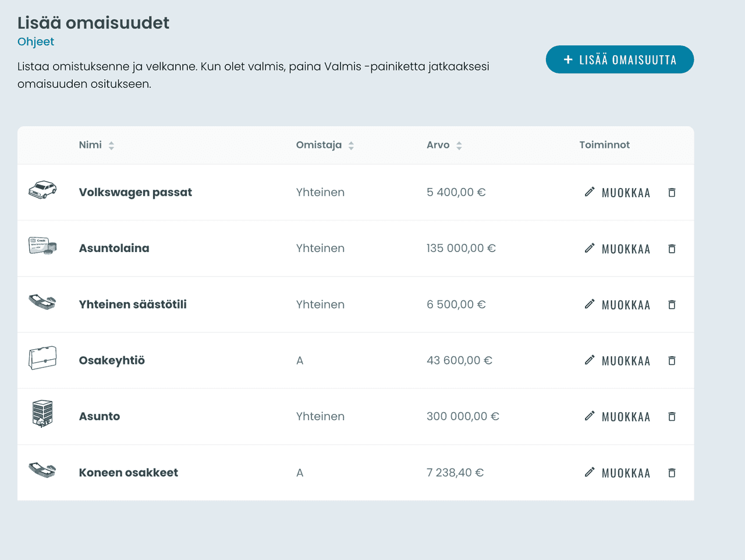
Task: Delete Osakeyhtiö using the trash icon
Action: point(672,361)
